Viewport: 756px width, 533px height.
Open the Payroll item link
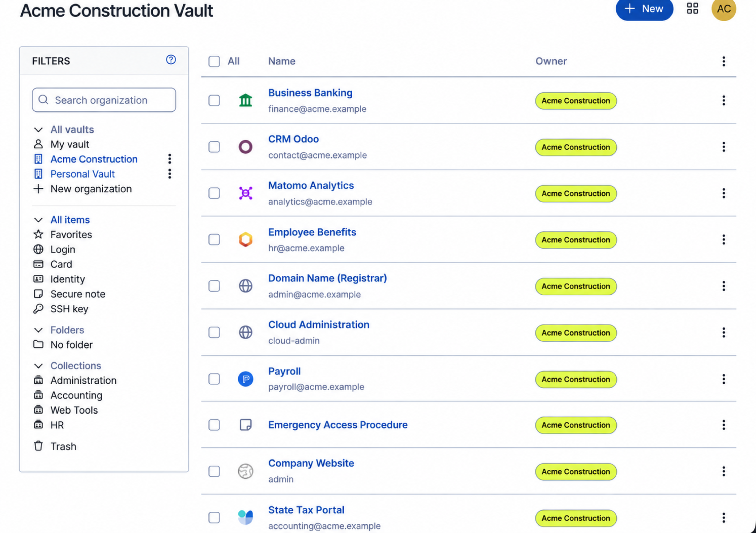pos(284,371)
